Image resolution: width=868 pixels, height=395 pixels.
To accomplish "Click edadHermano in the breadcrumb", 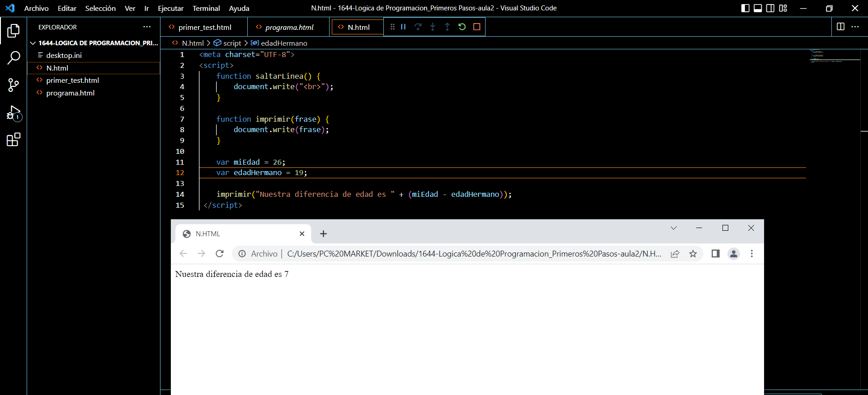I will (x=284, y=43).
